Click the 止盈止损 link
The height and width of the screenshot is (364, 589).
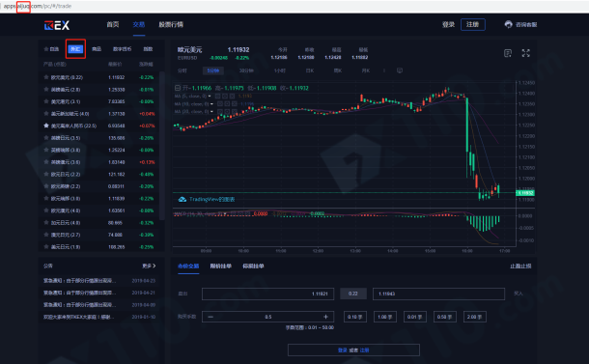pos(520,266)
